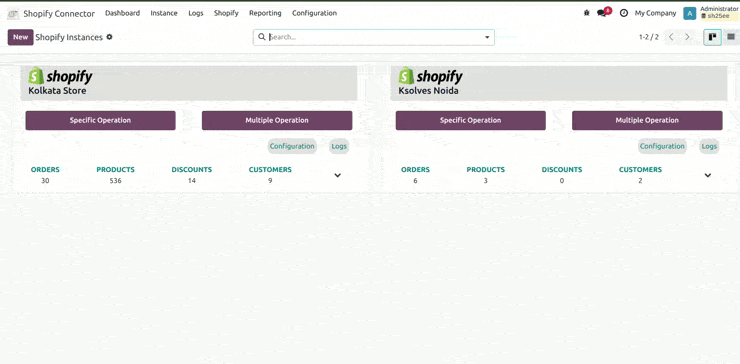Viewport: 740px width, 364px height.
Task: Open the Dashboard menu
Action: coord(123,13)
